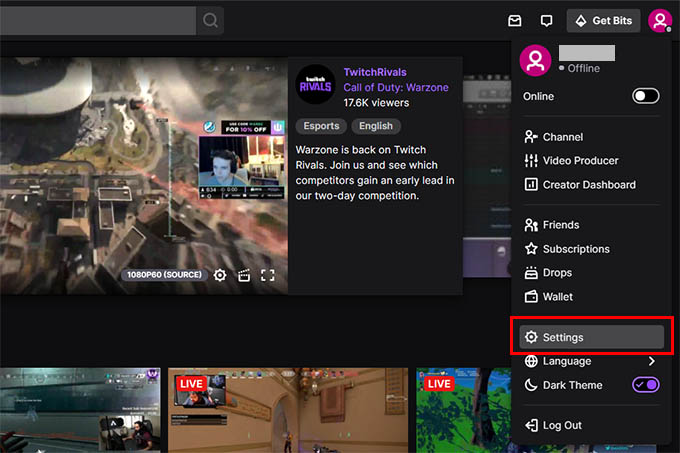Click the 17.6K viewers text
Screen dimensions: 680x453
coord(376,103)
